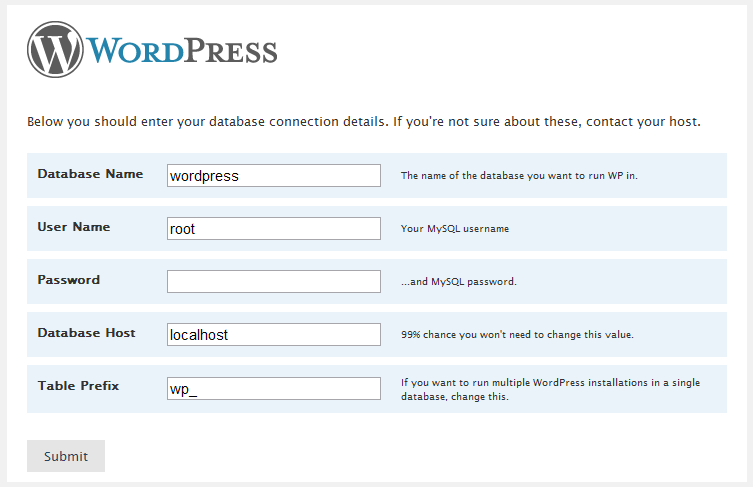Click the Database Name label
This screenshot has height=487, width=753.
pos(90,174)
